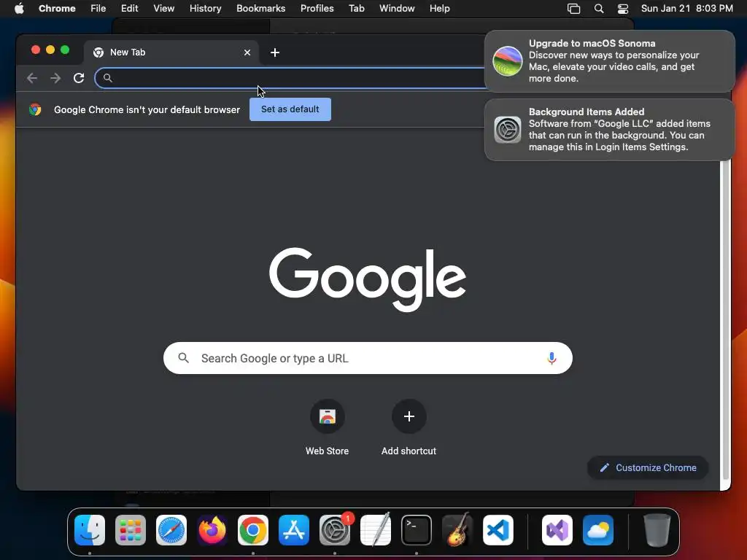Viewport: 747px width, 560px height.
Task: Open Visual Studio from the dock
Action: (x=557, y=530)
